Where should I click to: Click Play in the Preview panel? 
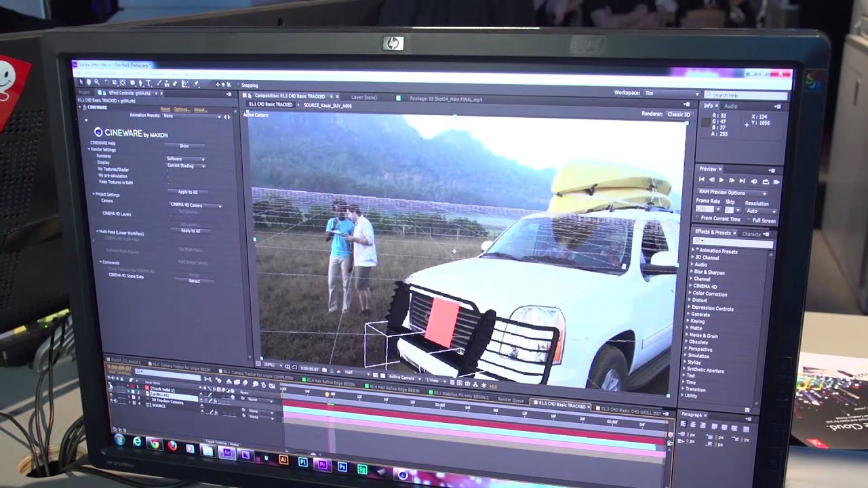point(722,180)
